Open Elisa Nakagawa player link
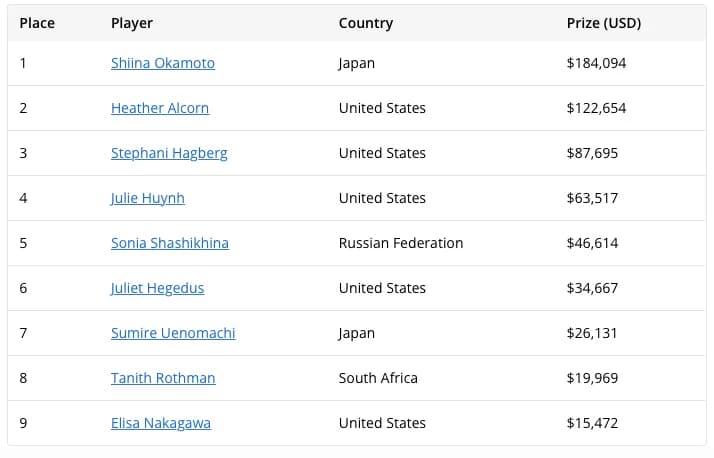The image size is (714, 458). pos(161,423)
